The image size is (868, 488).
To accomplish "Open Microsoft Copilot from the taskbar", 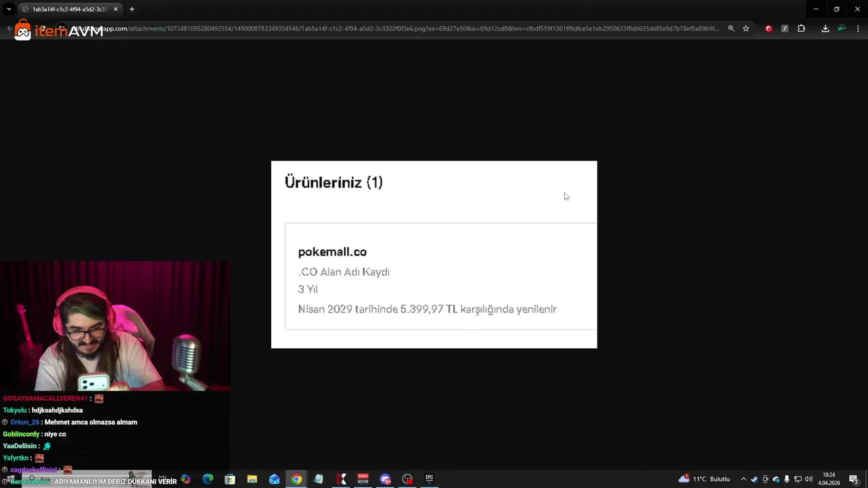I will tap(186, 479).
